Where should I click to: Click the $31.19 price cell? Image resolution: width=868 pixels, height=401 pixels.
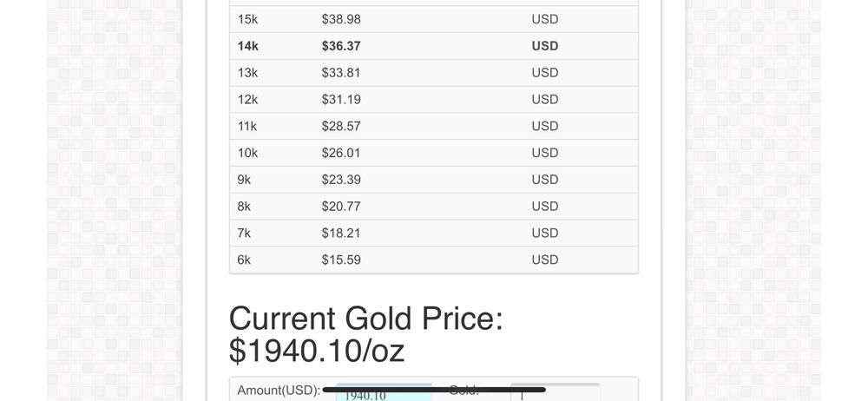point(341,100)
